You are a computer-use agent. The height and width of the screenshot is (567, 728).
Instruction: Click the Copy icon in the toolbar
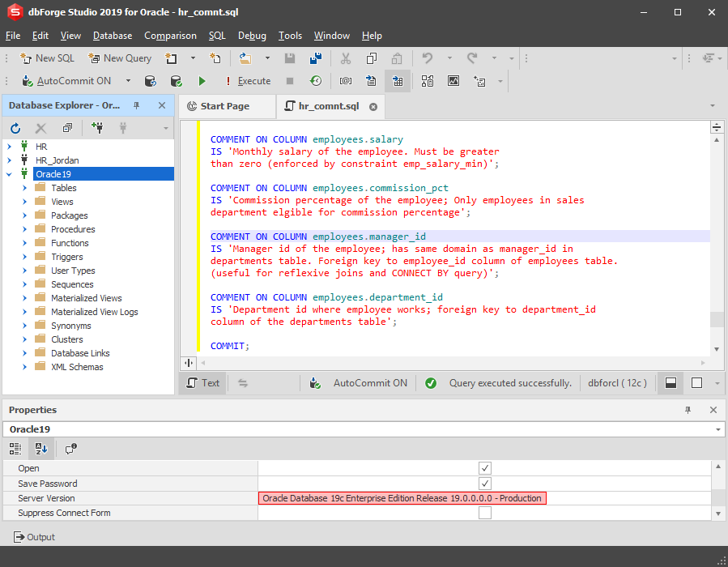(372, 58)
